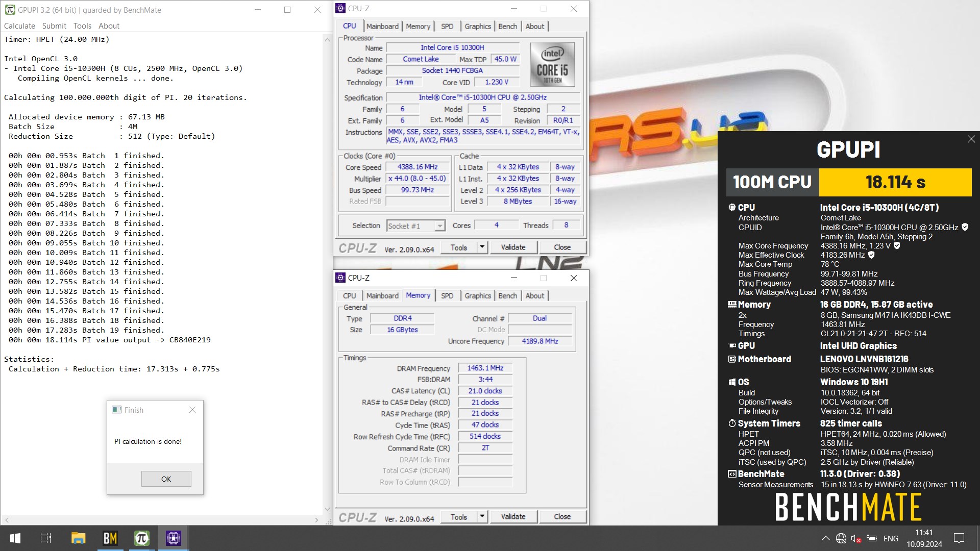Viewport: 980px width, 551px height.
Task: Click the Intel Core i5 logo in CPU-Z
Action: pos(552,64)
